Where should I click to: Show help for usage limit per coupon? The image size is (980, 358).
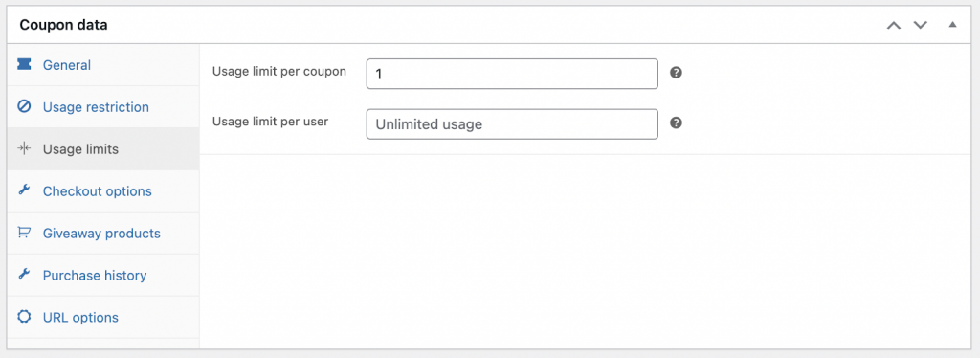[676, 73]
